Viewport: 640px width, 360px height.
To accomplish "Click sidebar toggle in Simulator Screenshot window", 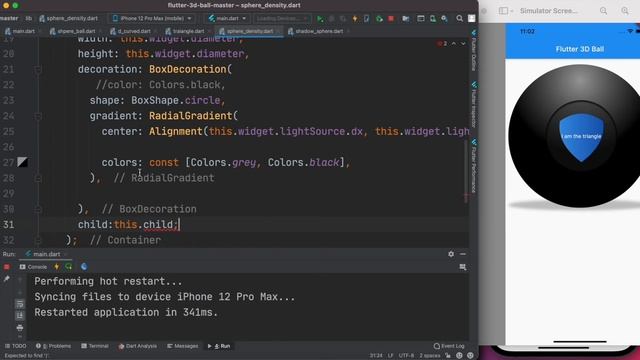I will pyautogui.click(x=506, y=11).
